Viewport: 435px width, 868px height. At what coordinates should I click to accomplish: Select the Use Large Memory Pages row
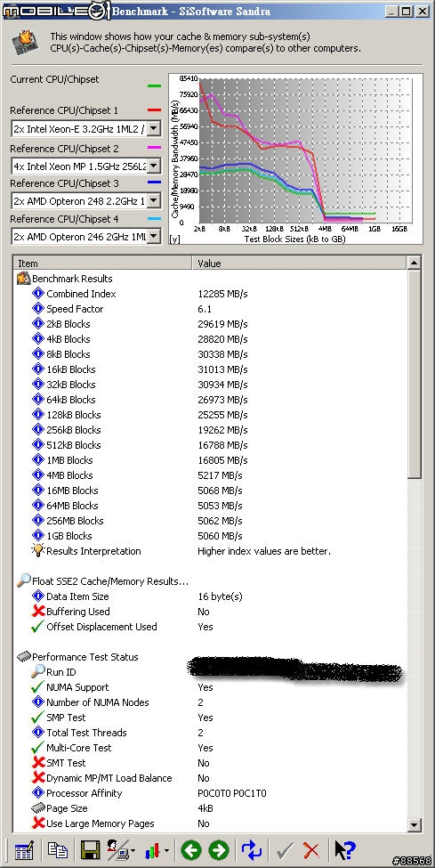tap(210, 823)
